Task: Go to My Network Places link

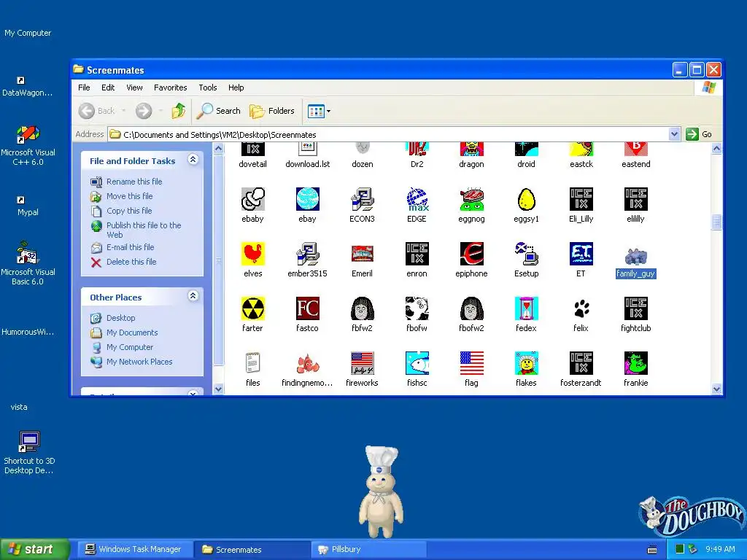Action: tap(139, 362)
